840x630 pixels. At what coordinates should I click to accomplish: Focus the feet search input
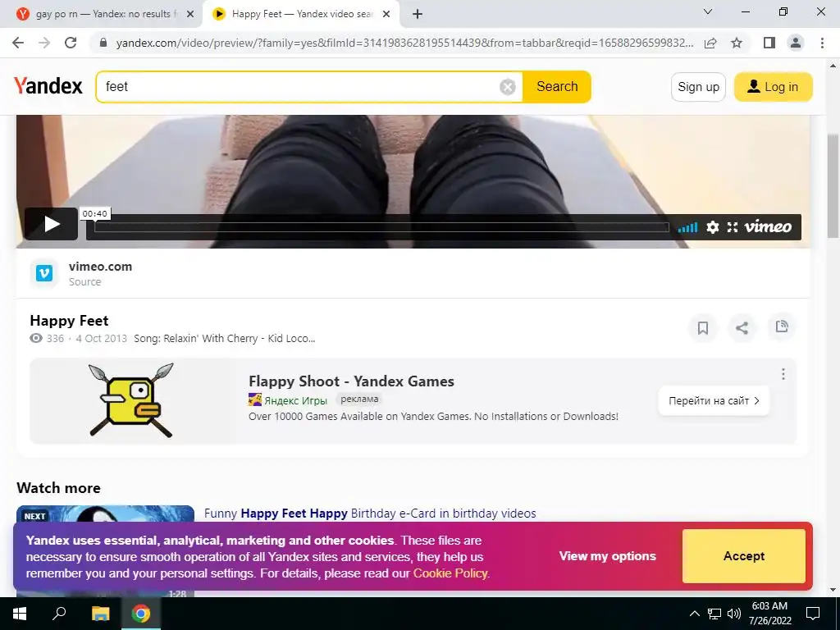coord(300,87)
